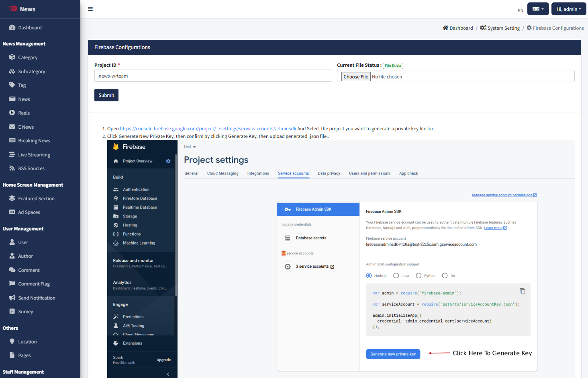Click Extensions in the Firebase sidebar

pos(128,343)
